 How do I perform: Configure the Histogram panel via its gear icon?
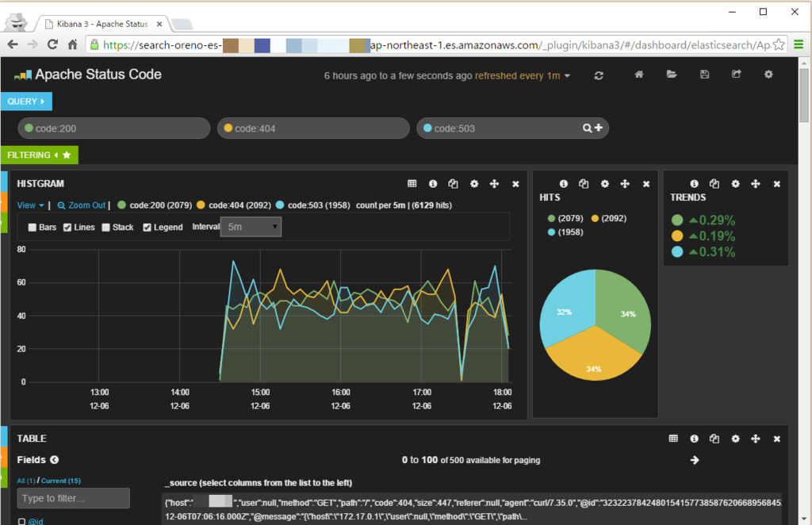474,184
